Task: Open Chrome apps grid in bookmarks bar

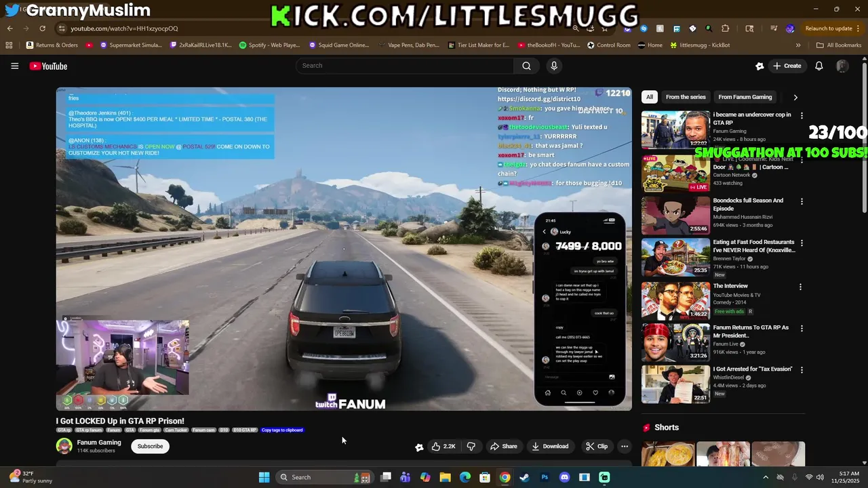Action: click(9, 45)
